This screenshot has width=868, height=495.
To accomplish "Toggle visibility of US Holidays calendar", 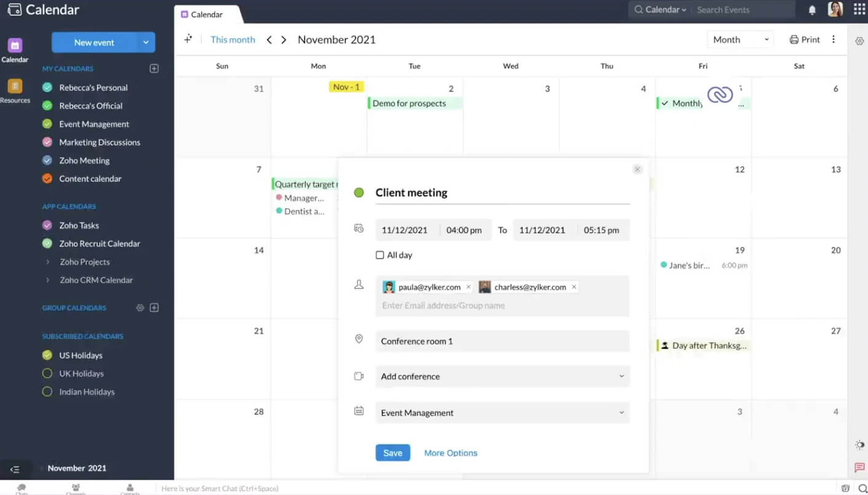I will tap(47, 355).
